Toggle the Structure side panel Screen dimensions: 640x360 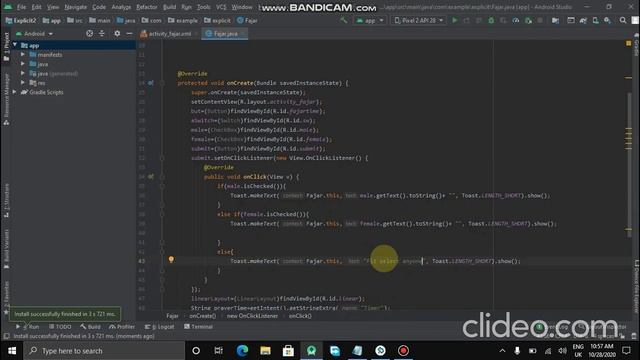tap(6, 201)
